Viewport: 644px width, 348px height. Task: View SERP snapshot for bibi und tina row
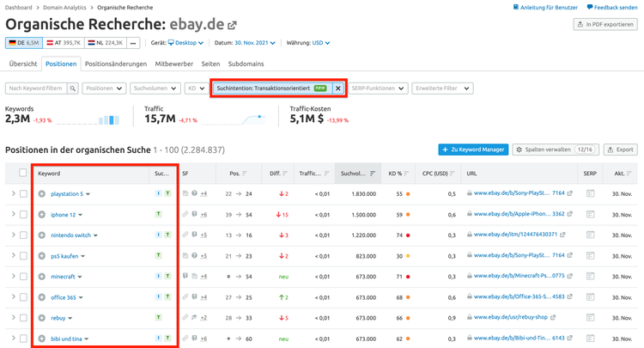[590, 339]
